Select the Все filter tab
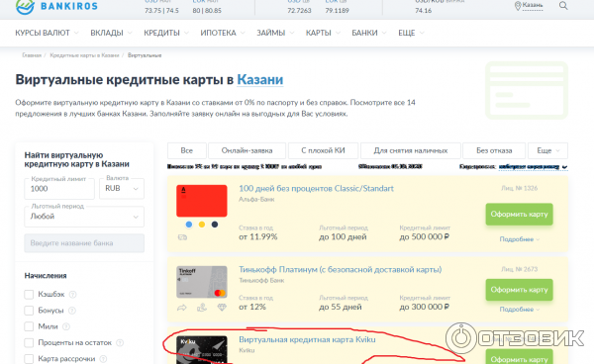Screen dimensions: 594x364 pos(187,150)
